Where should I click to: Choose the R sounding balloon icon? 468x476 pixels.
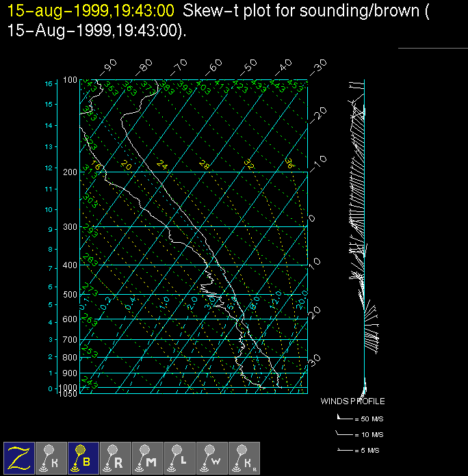point(116,458)
